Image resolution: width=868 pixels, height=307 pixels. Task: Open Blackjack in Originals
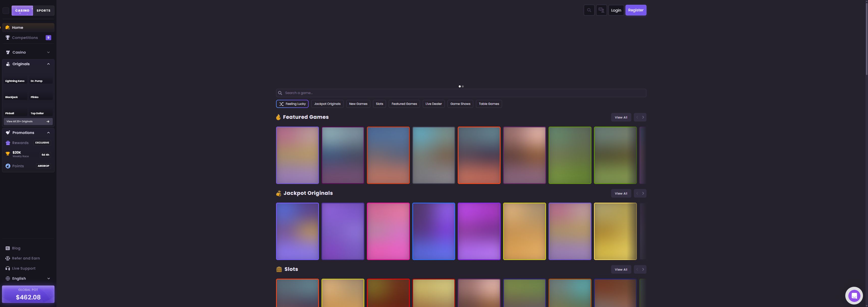pyautogui.click(x=15, y=93)
